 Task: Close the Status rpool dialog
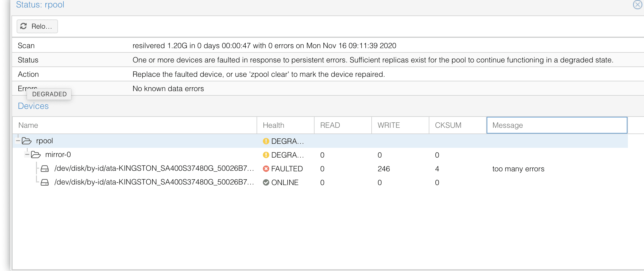tap(637, 5)
